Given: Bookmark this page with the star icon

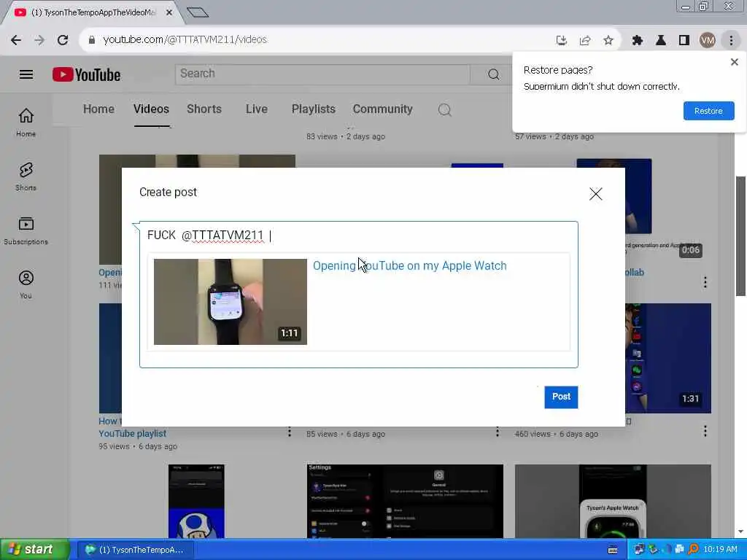Looking at the screenshot, I should [608, 41].
